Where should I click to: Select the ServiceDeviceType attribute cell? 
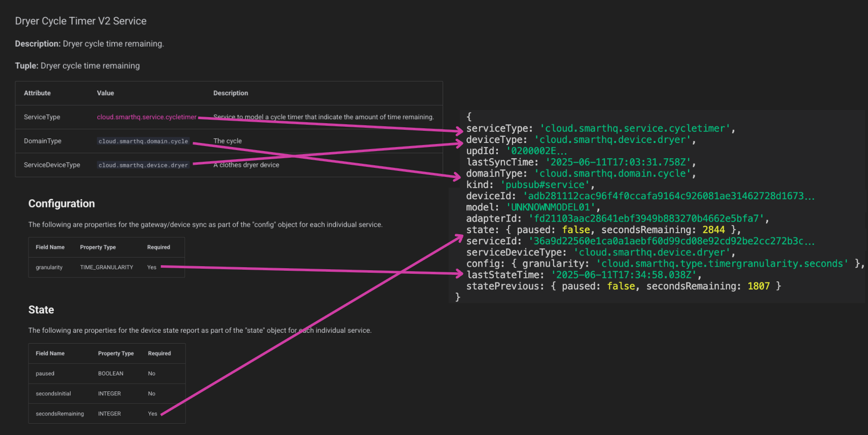coord(52,165)
